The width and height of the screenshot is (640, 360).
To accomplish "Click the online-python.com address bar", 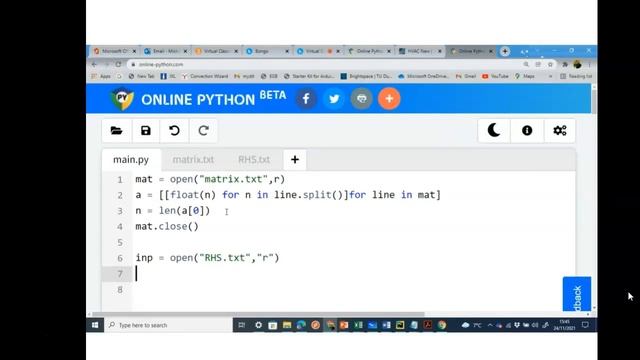I will (x=322, y=64).
